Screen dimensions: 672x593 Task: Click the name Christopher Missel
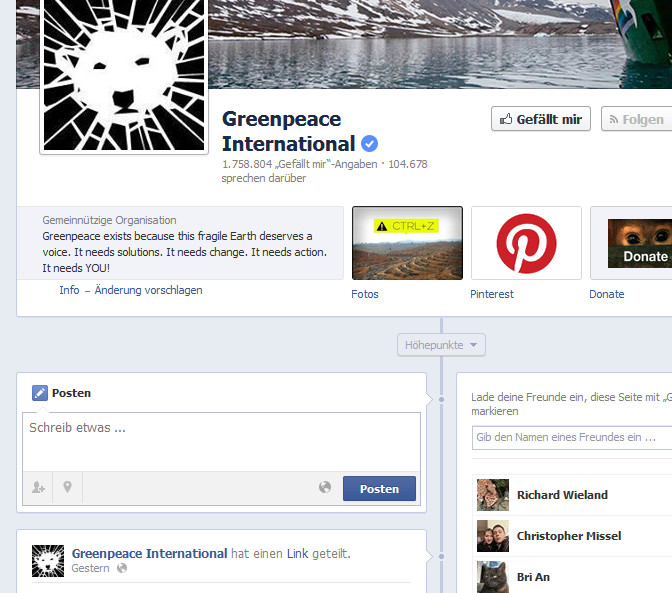(x=569, y=536)
